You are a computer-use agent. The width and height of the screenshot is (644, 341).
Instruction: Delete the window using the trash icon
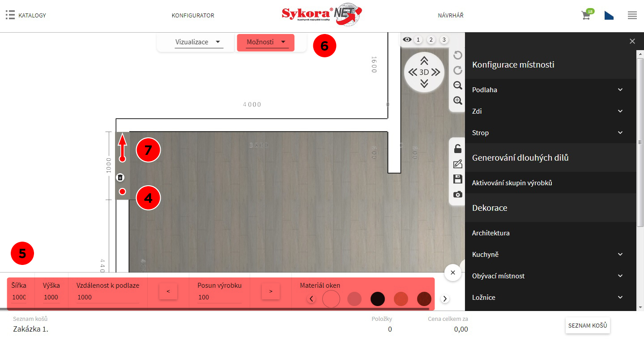120,178
